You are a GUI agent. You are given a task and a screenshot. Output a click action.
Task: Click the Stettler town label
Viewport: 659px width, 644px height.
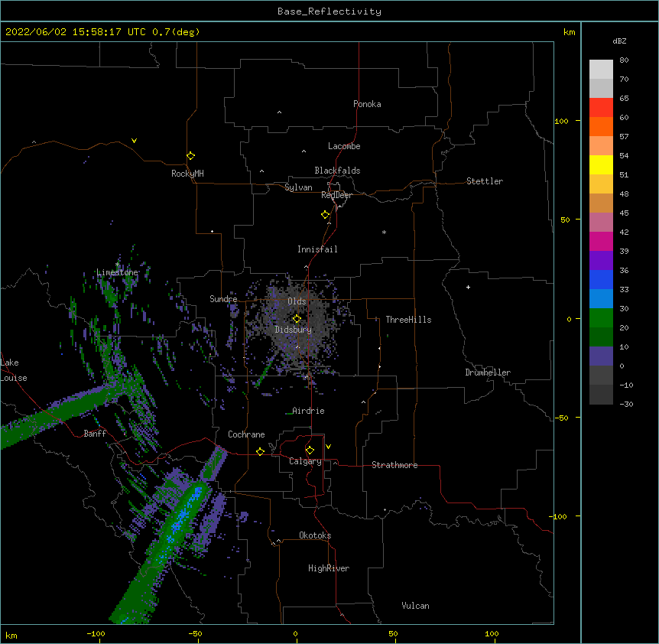click(x=485, y=181)
